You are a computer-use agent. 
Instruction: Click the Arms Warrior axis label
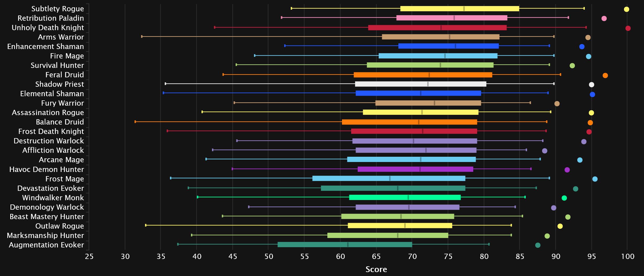point(61,37)
